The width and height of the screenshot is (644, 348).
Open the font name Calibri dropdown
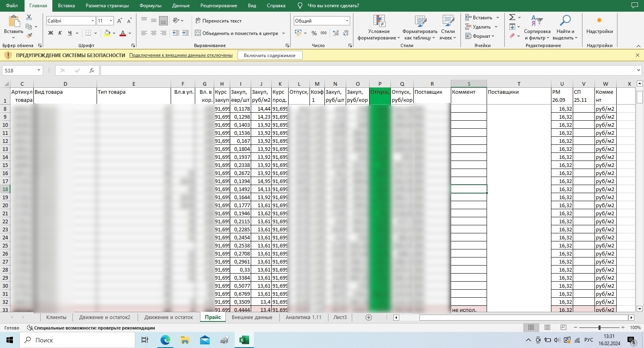click(x=93, y=21)
